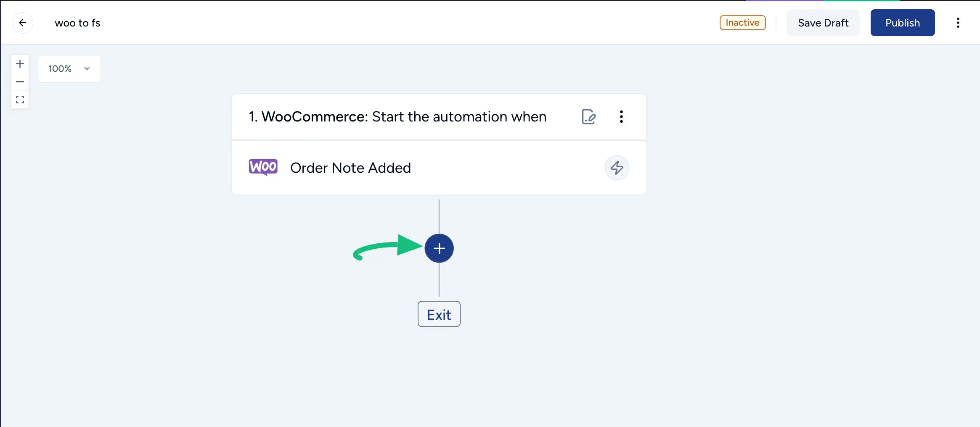
Task: Open the three-dot menu in the top toolbar
Action: 958,22
